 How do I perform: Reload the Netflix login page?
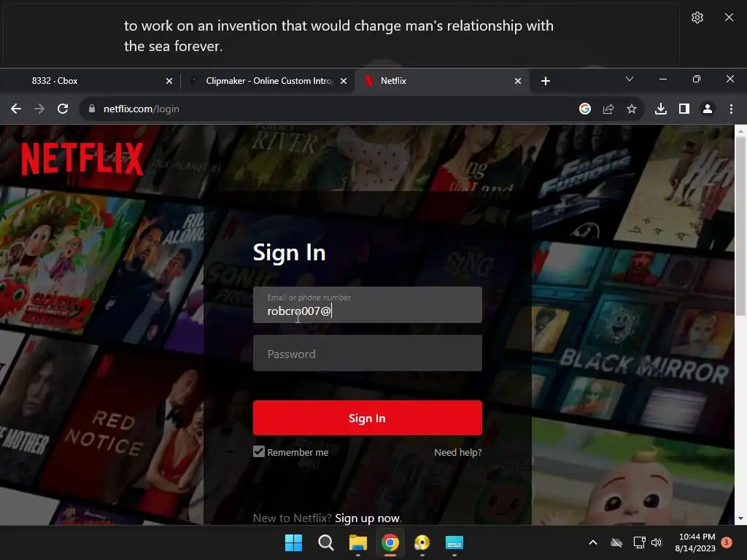63,109
